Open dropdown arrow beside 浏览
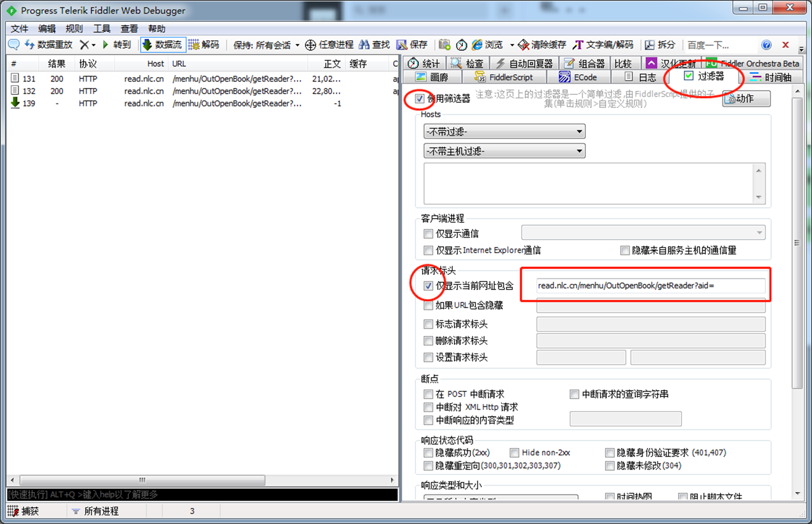This screenshot has width=812, height=524. [511, 45]
